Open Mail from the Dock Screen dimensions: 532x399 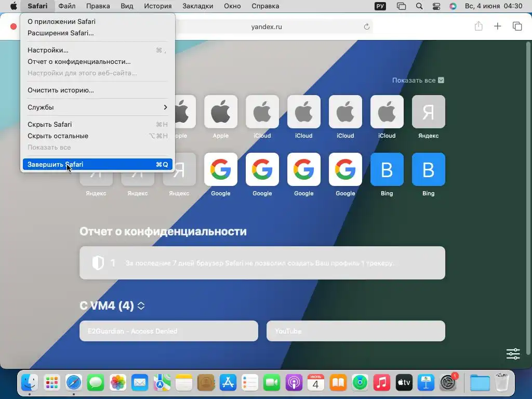pos(140,383)
